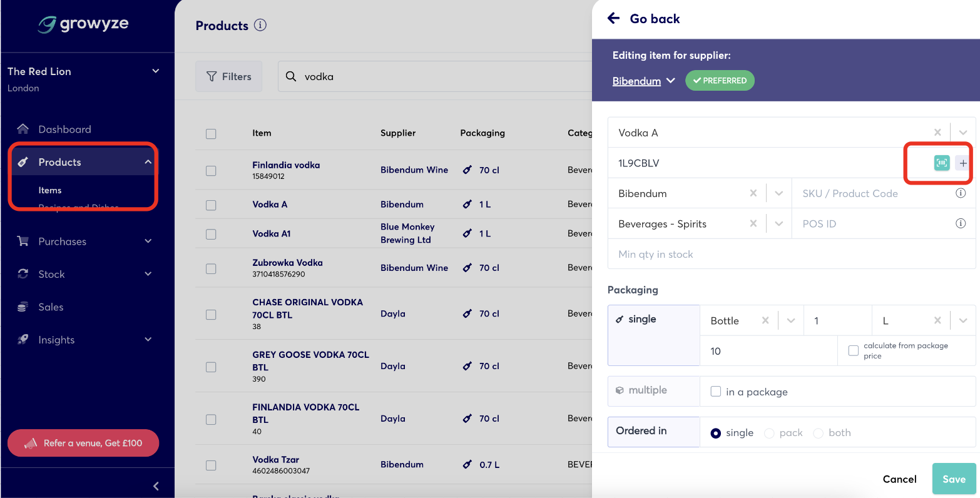980x498 pixels.
Task: Click the growyze logo
Action: click(83, 24)
